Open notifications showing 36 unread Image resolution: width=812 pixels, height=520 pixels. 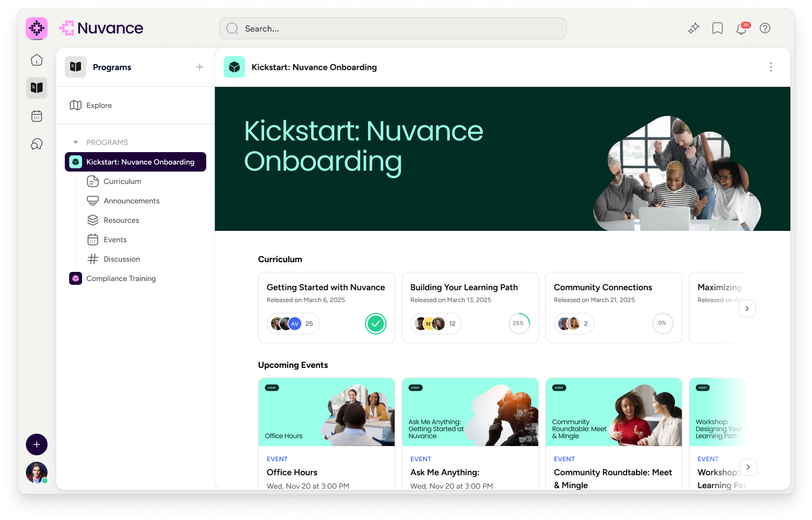point(741,29)
